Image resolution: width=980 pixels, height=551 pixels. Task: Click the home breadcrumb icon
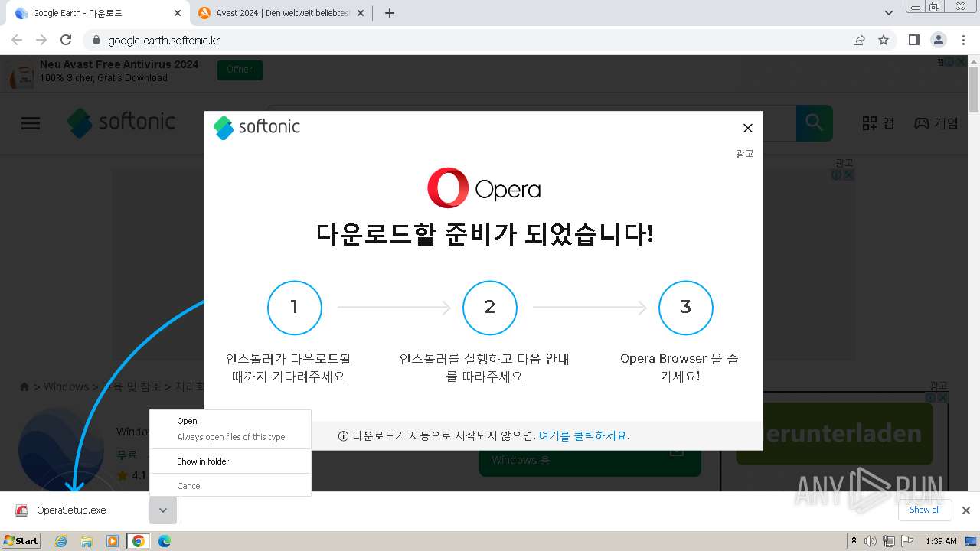(24, 386)
